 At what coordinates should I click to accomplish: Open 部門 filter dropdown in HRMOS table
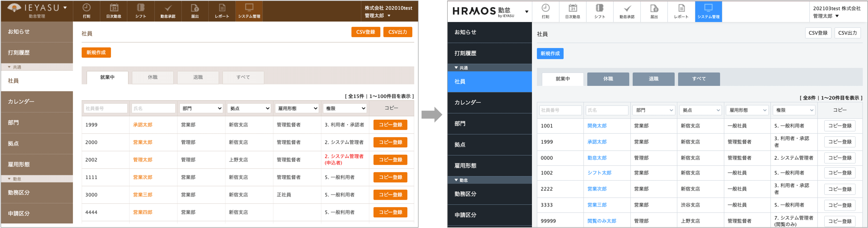coord(654,110)
